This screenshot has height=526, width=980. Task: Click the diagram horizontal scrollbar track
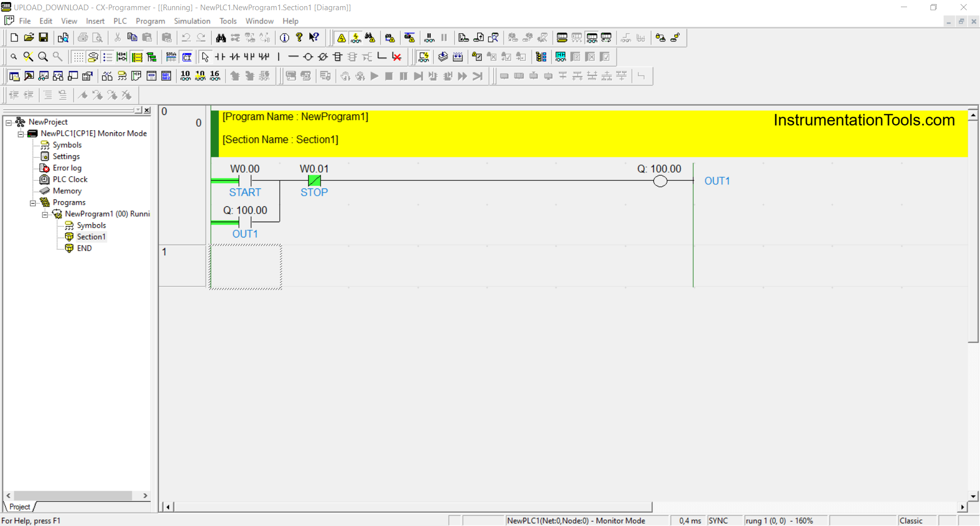point(804,507)
